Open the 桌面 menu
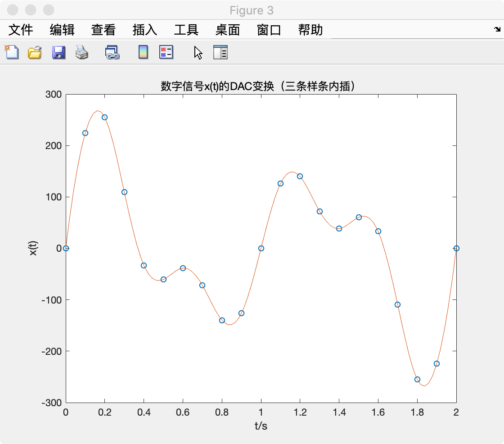The height and width of the screenshot is (444, 504). pyautogui.click(x=228, y=30)
